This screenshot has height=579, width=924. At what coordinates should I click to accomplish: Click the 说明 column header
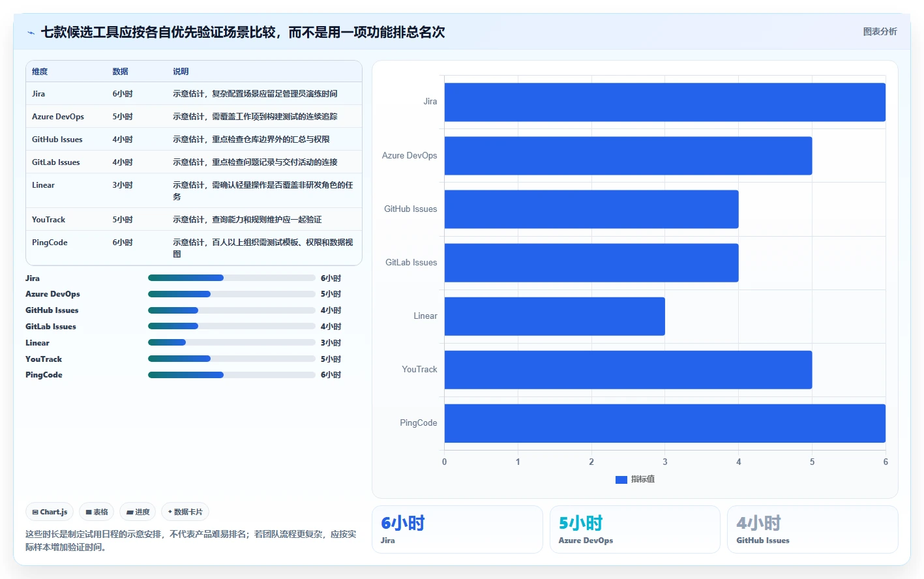tap(181, 72)
